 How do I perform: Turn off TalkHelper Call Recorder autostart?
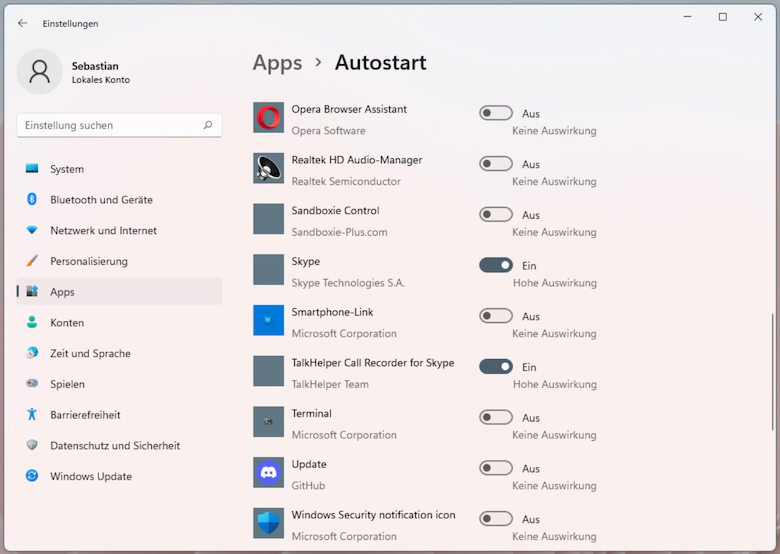(x=496, y=367)
